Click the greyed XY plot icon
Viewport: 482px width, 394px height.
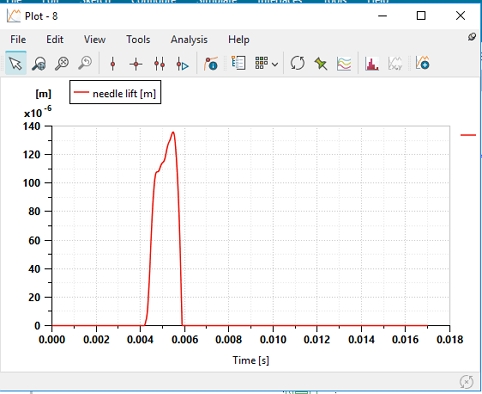click(x=395, y=63)
